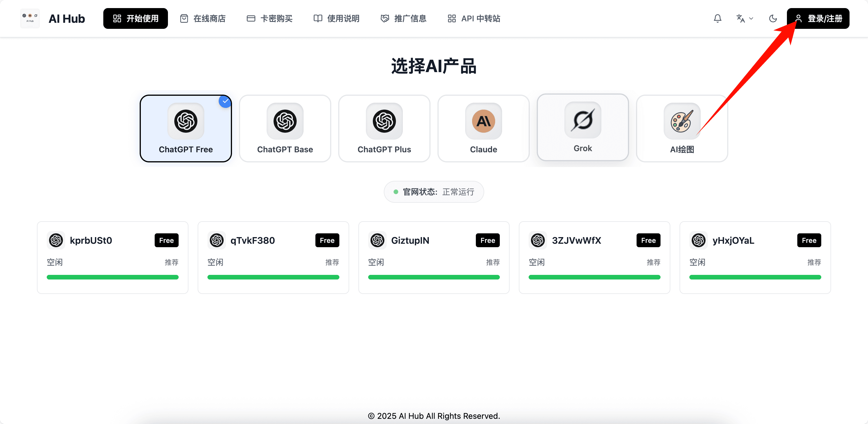
Task: Click the notification bell icon
Action: pyautogui.click(x=717, y=18)
